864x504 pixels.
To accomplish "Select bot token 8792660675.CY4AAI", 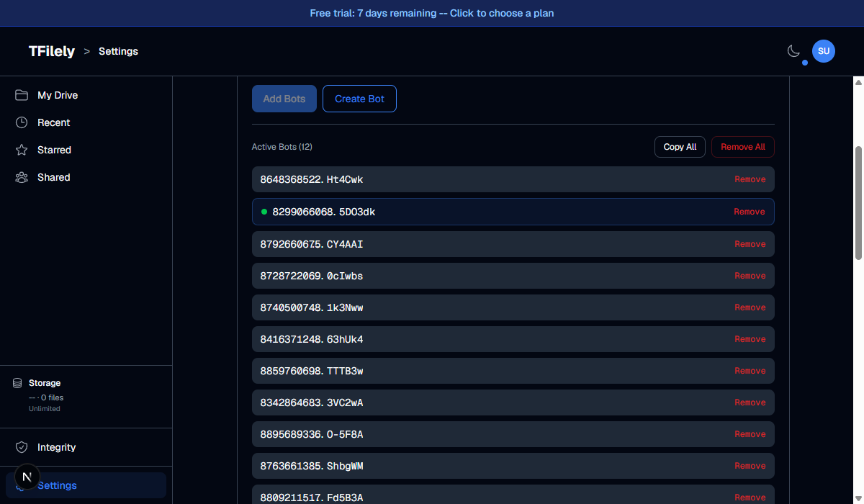I will pyautogui.click(x=312, y=244).
